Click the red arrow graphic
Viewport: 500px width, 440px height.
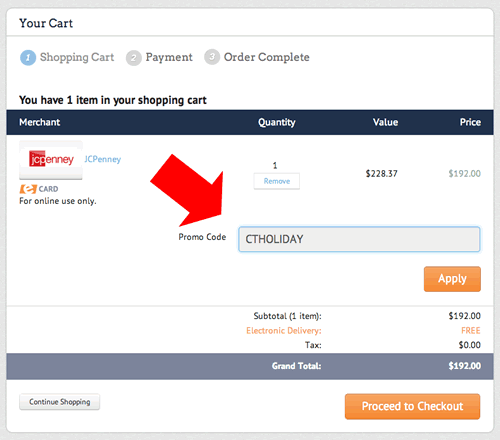coord(190,190)
